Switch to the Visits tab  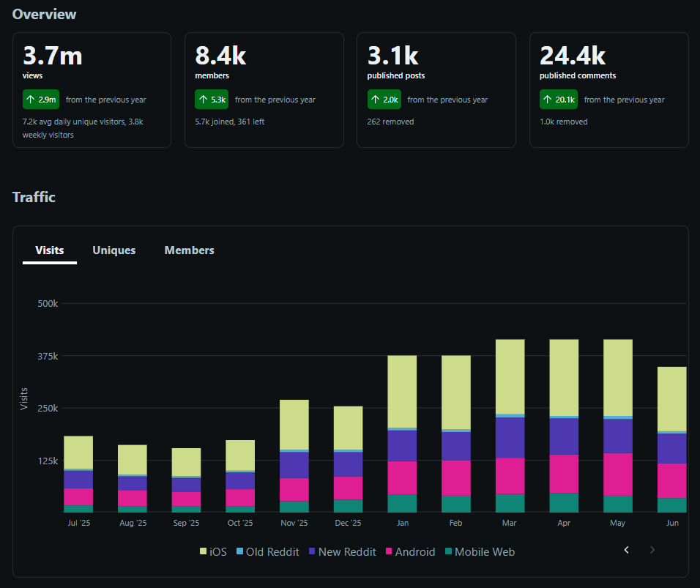pos(50,250)
